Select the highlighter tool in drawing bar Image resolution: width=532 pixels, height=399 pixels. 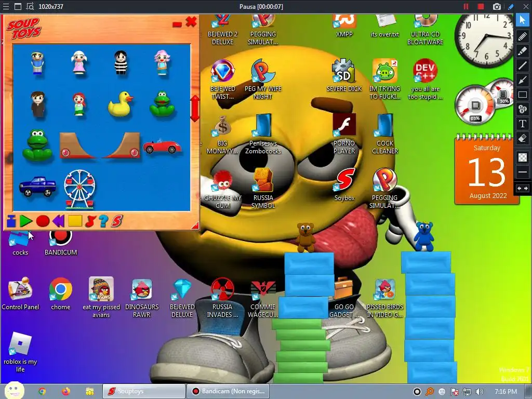point(523,50)
